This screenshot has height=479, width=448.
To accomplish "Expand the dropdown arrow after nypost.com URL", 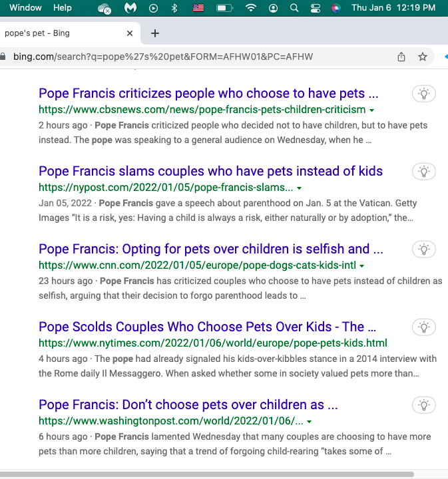I will tap(300, 188).
